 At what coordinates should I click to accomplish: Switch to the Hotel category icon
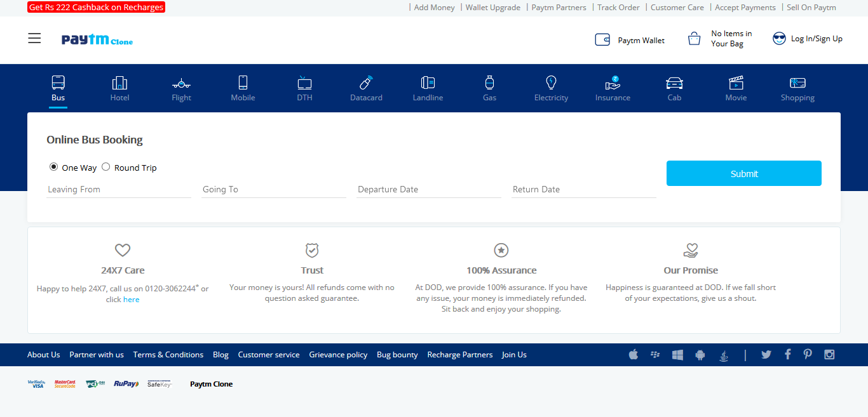click(119, 83)
